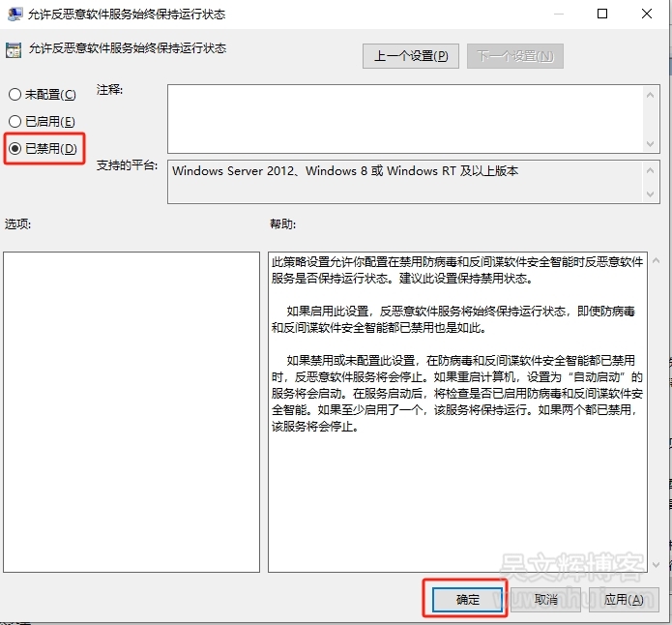Viewport: 672px width, 625px height.
Task: Click the policy icon in the title bar
Action: pyautogui.click(x=14, y=15)
